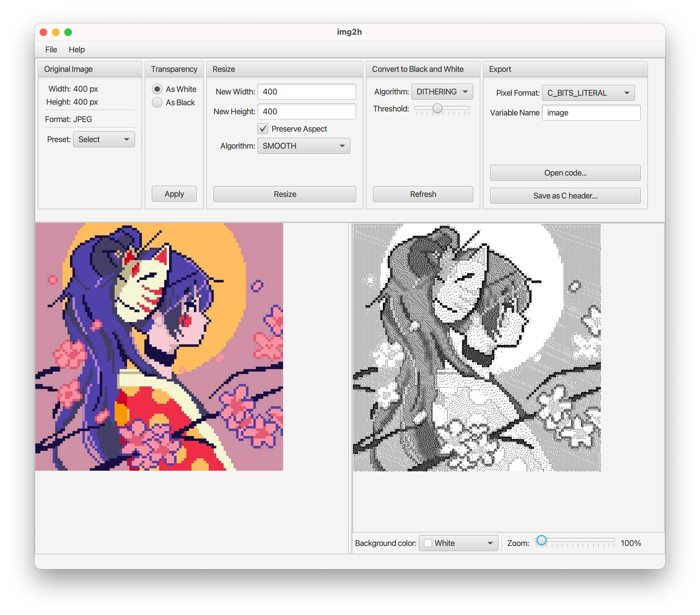
Task: Expand the resize Algorithm SMOOTH dropdown
Action: click(x=304, y=146)
